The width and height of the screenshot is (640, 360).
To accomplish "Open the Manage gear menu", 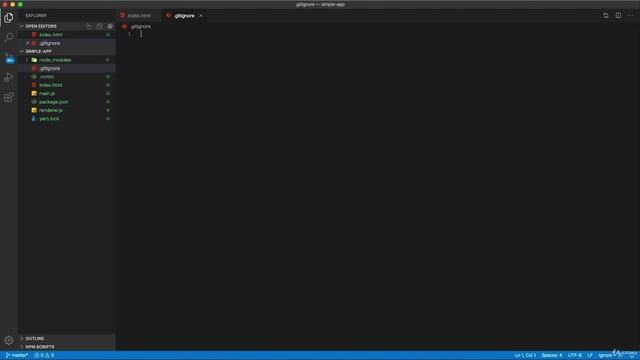I will click(x=9, y=340).
